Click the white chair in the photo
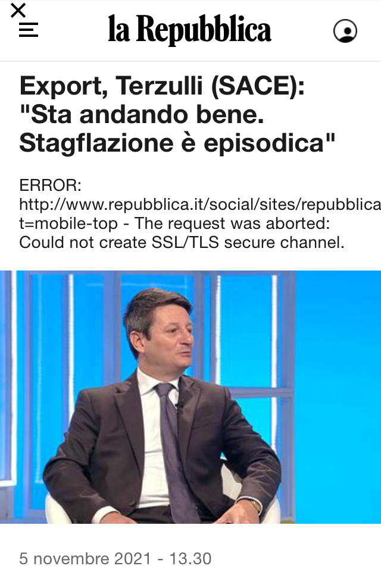381x588 pixels. 57,508
